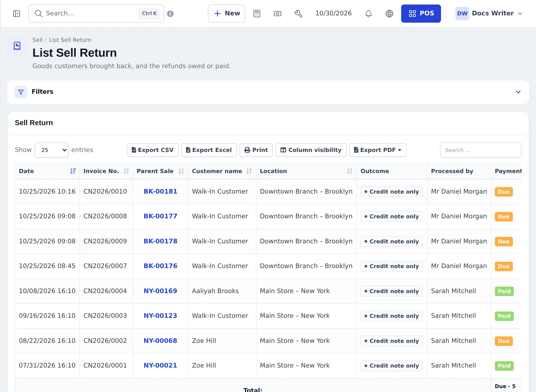536x392 pixels.
Task: Open parent sale NY-00169
Action: pos(160,291)
